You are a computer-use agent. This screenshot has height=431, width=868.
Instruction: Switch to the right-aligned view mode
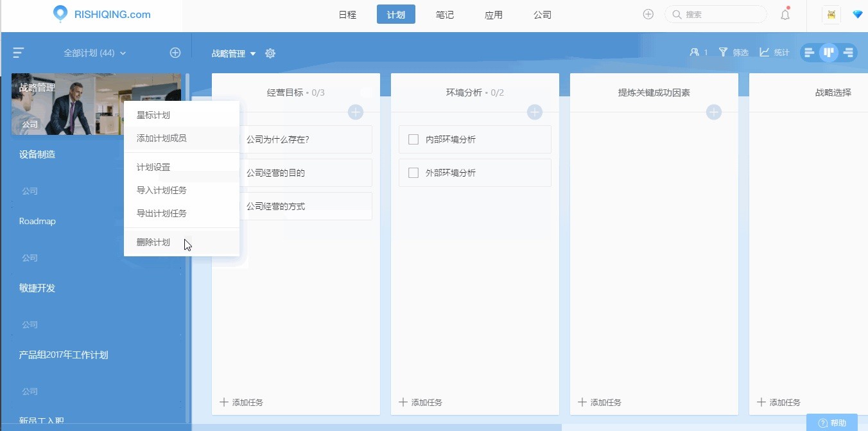click(x=848, y=53)
